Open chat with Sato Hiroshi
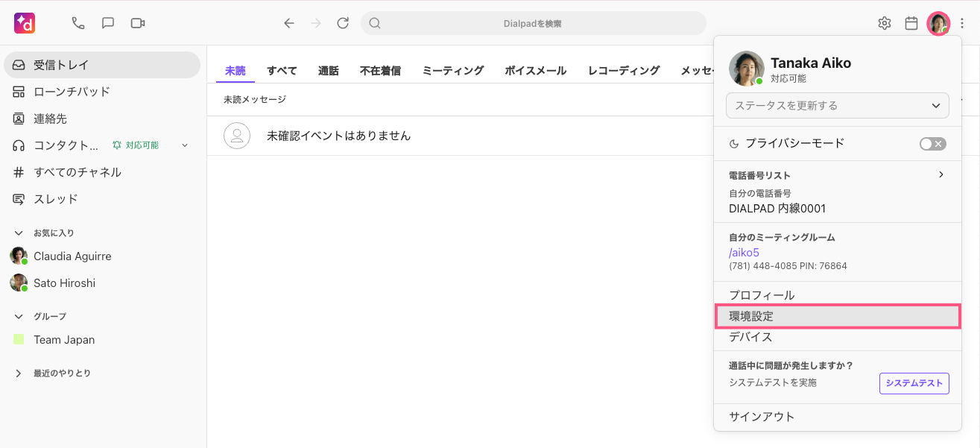 [102, 283]
